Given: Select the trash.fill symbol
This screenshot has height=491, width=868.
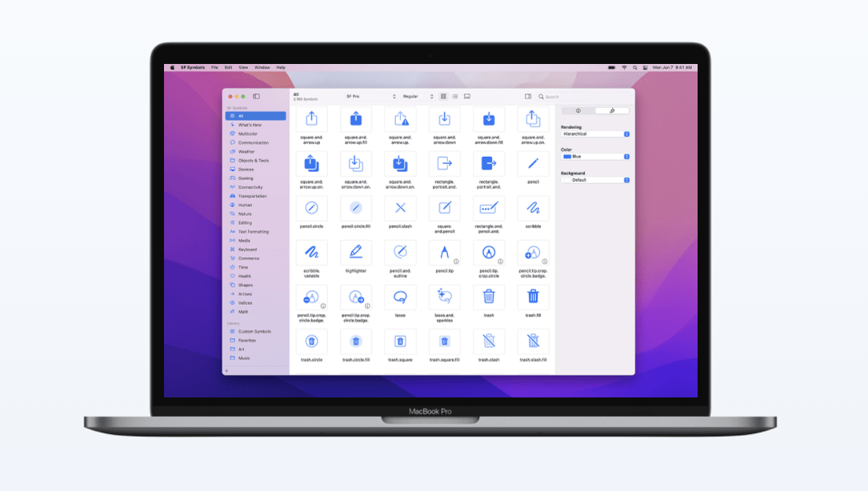Looking at the screenshot, I should click(533, 297).
